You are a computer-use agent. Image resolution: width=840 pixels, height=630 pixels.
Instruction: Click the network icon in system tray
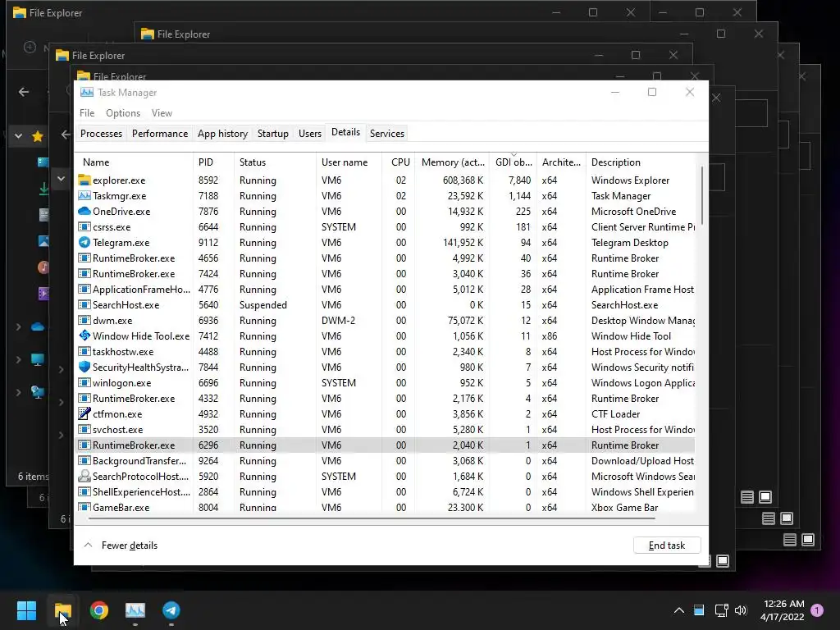[x=721, y=610]
